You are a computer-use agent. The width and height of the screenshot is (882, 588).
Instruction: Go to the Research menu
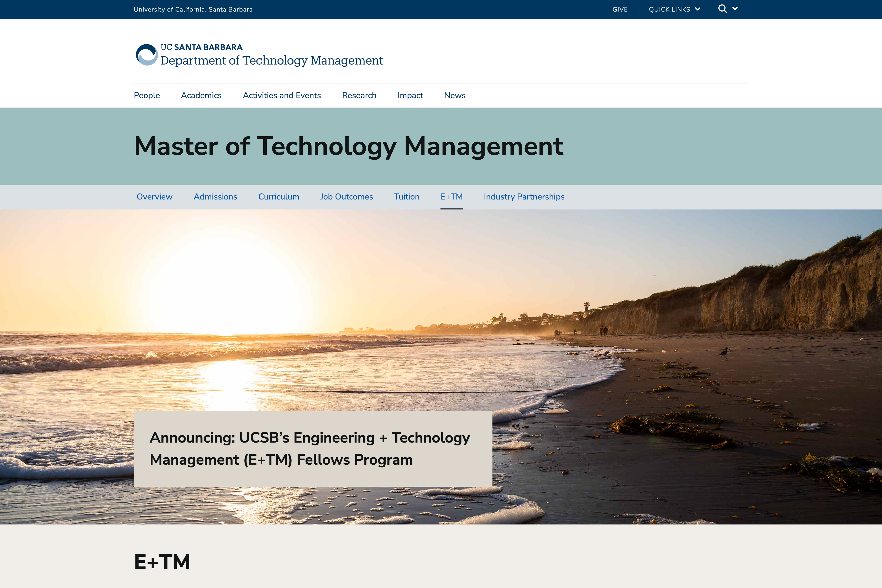point(359,95)
